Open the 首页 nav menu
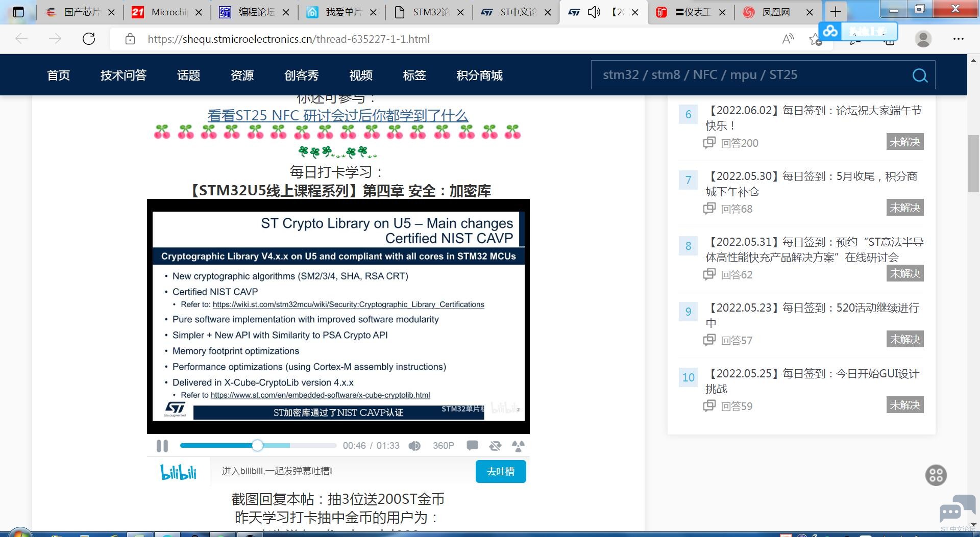The width and height of the screenshot is (980, 537). (x=58, y=75)
